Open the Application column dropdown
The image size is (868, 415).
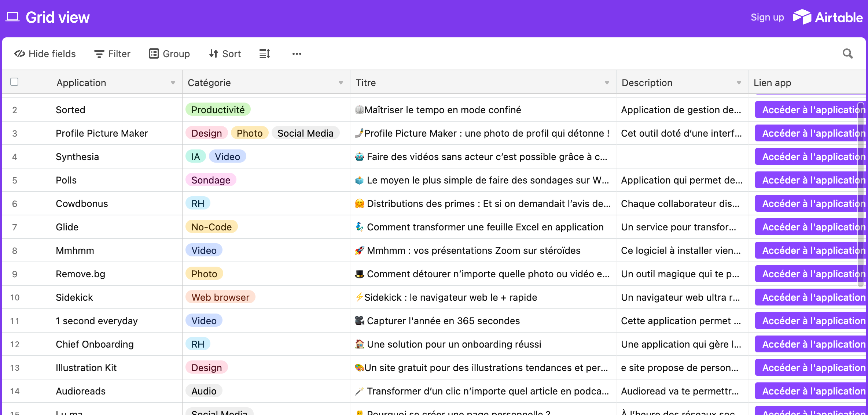[x=173, y=83]
